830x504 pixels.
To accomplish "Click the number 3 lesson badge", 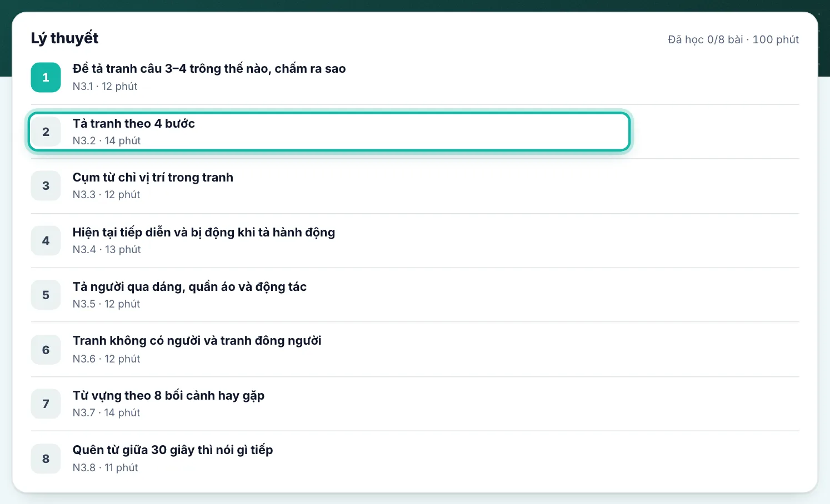I will (46, 185).
